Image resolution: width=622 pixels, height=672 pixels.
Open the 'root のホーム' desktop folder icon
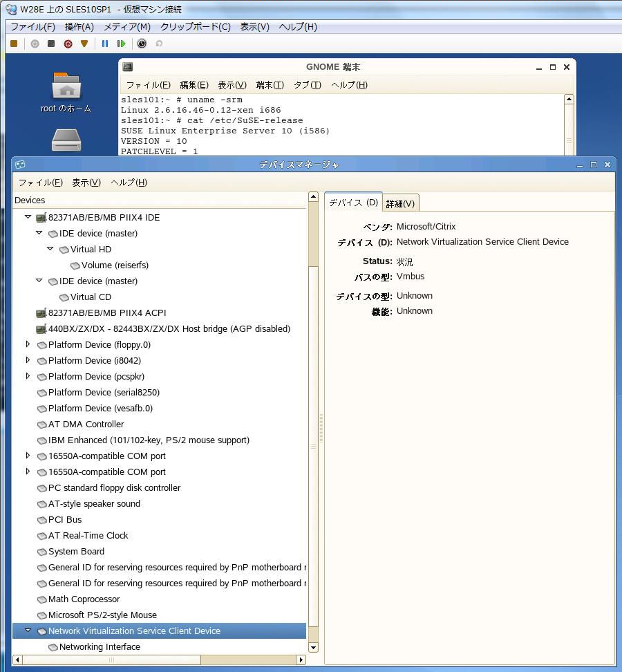(66, 86)
